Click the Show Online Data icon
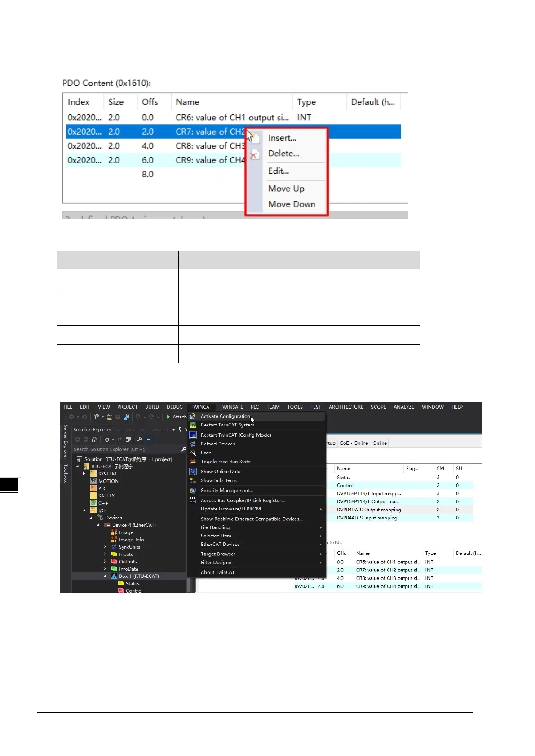 (193, 471)
